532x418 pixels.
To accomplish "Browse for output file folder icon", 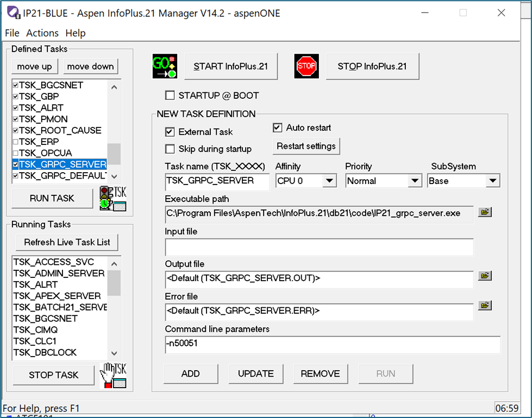I will [x=485, y=276].
